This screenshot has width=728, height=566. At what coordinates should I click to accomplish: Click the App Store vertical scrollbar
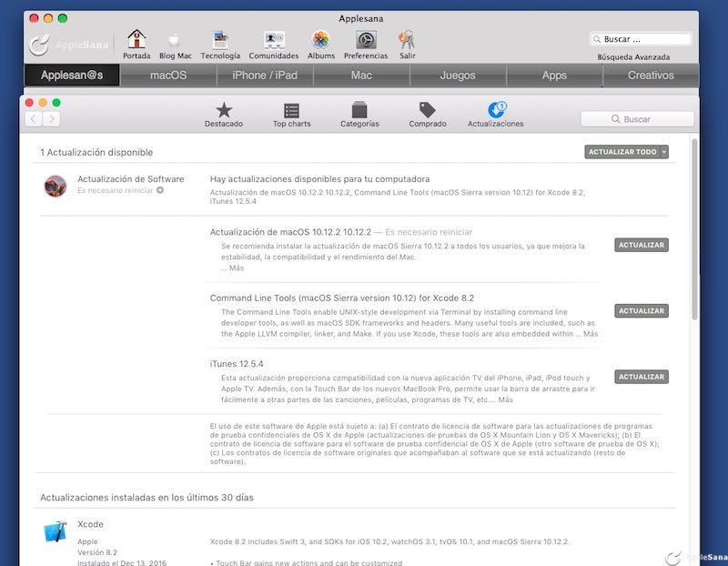pyautogui.click(x=694, y=230)
